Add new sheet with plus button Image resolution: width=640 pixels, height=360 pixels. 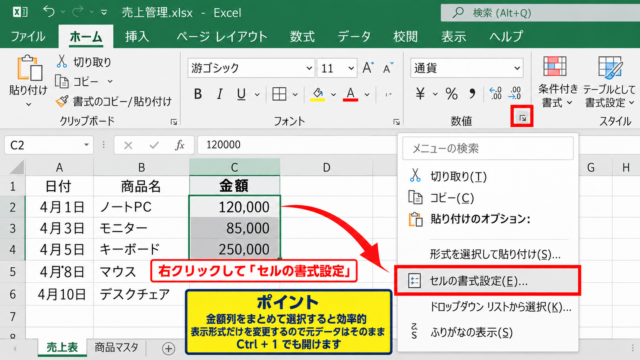(x=168, y=348)
